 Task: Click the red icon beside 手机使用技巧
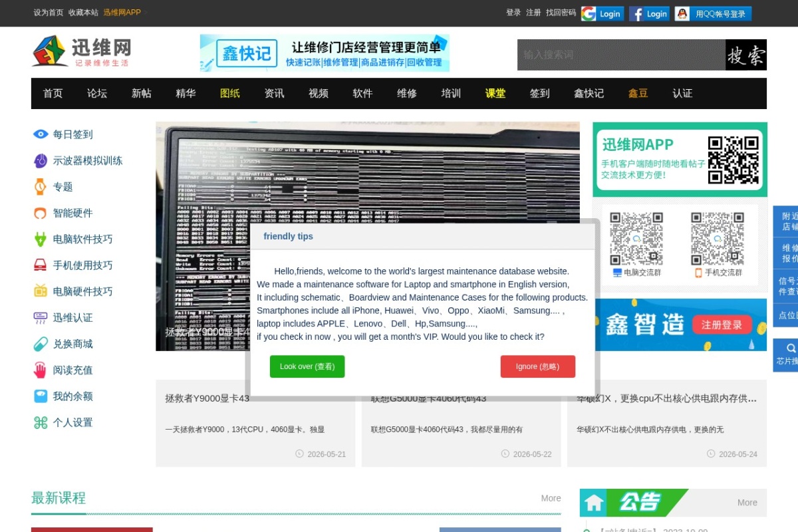[41, 265]
